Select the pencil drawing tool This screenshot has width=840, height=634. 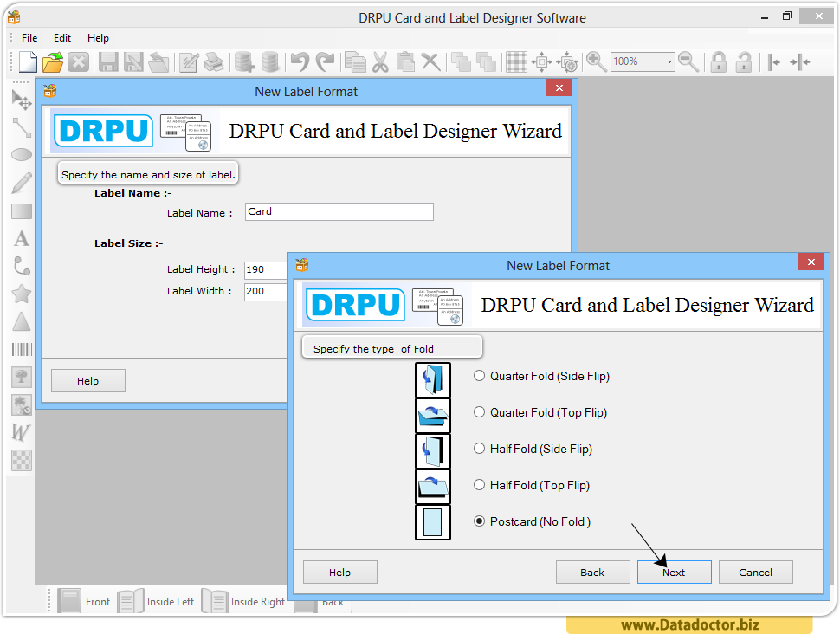[x=22, y=183]
